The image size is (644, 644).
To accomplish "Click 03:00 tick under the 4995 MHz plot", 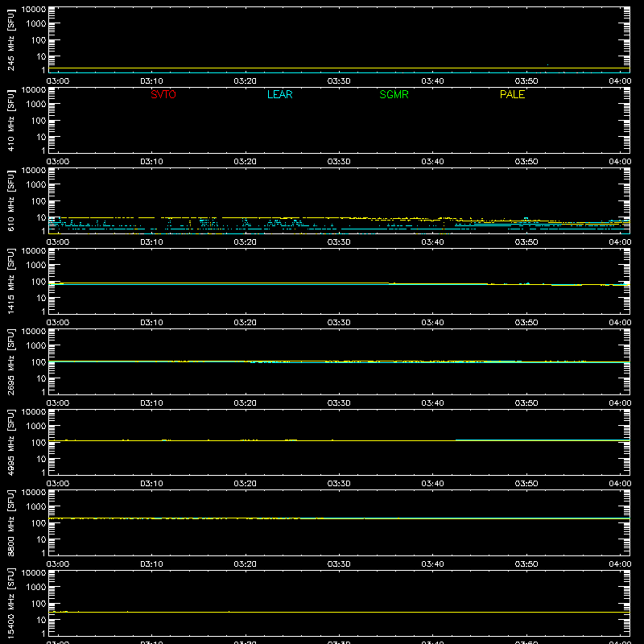I will coord(58,484).
